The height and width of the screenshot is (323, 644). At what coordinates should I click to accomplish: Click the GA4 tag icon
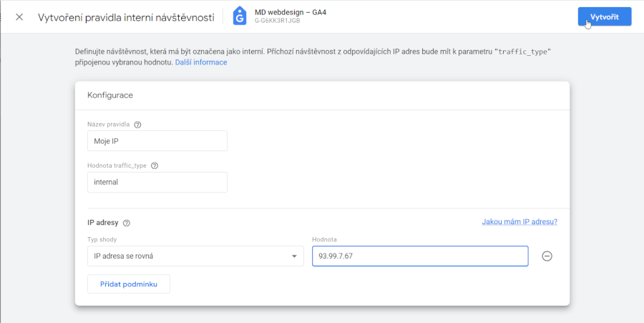click(x=240, y=16)
